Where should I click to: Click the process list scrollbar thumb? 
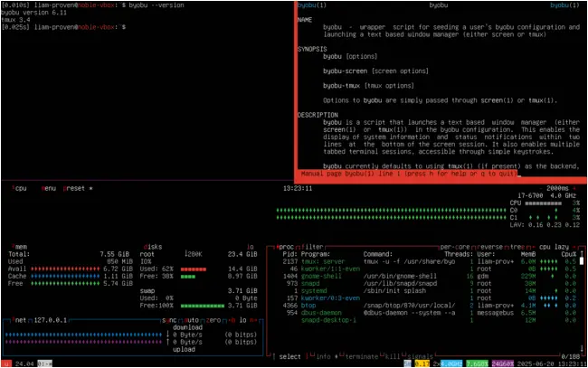pyautogui.click(x=582, y=260)
